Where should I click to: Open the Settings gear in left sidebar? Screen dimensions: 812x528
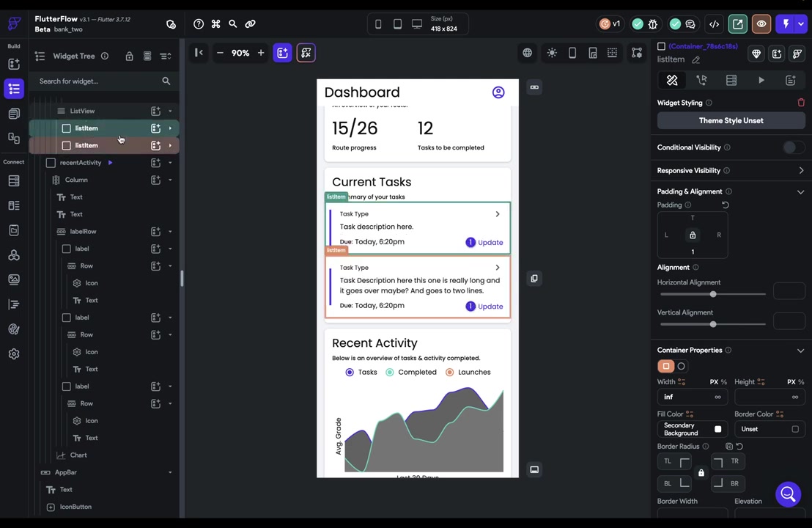pos(14,354)
